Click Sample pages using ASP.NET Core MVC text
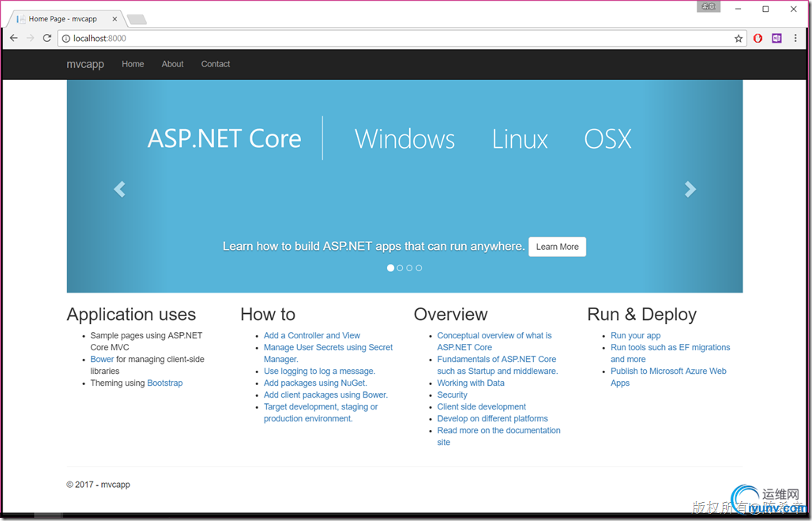The width and height of the screenshot is (812, 521). tap(146, 341)
